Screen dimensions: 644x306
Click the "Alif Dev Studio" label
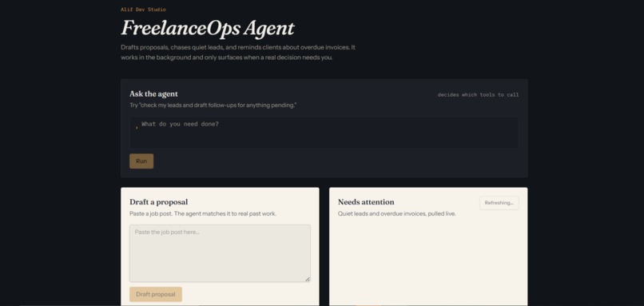point(143,10)
